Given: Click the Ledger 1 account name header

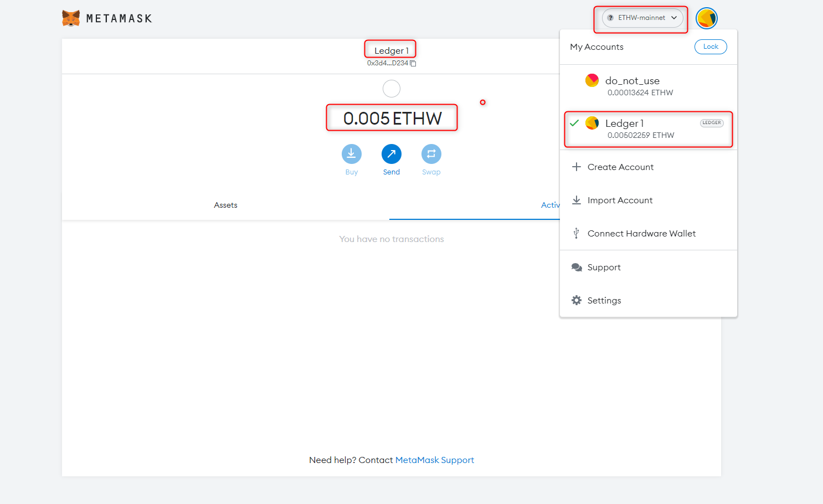Looking at the screenshot, I should (x=391, y=51).
